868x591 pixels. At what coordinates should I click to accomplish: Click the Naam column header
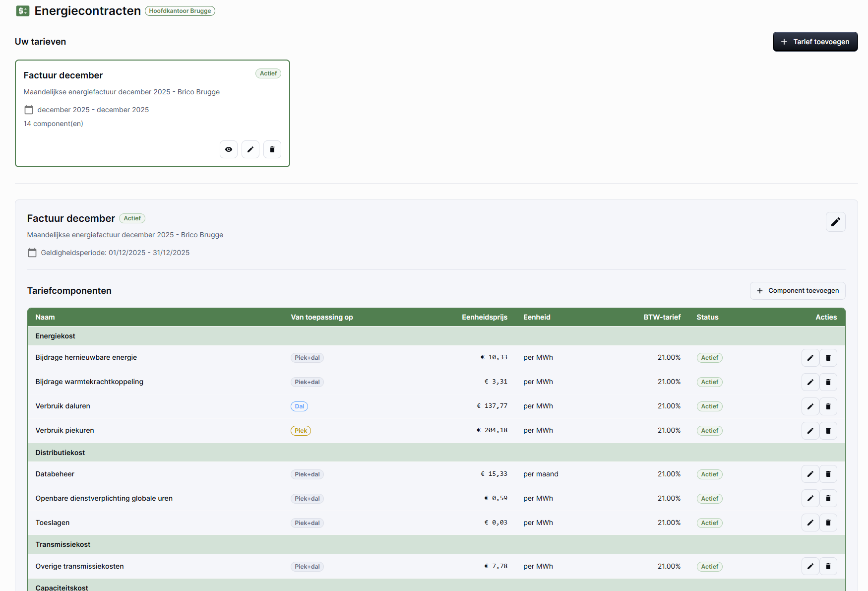click(45, 317)
